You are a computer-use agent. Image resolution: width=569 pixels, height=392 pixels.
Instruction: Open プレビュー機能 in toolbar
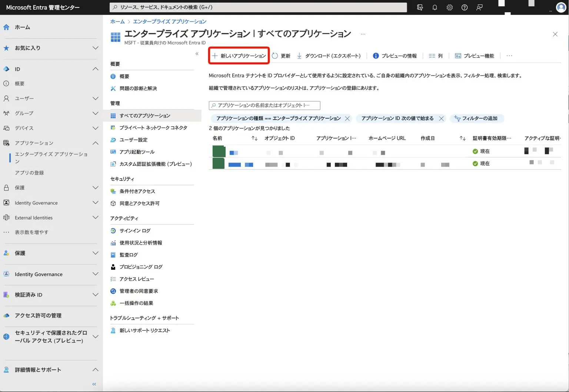475,56
